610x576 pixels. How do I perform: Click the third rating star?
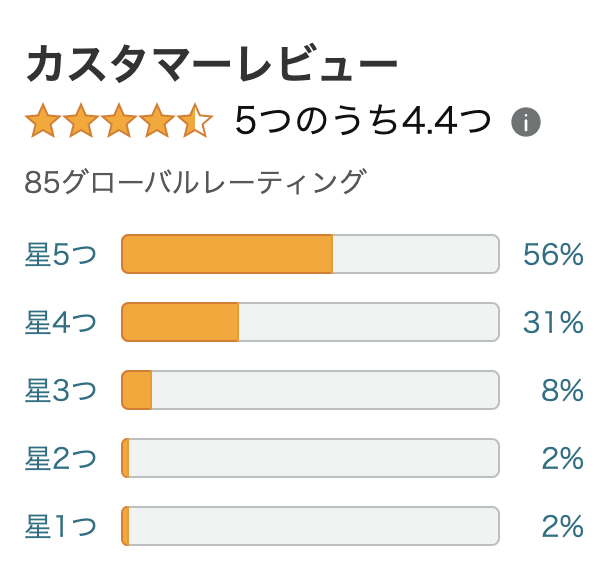tap(119, 121)
